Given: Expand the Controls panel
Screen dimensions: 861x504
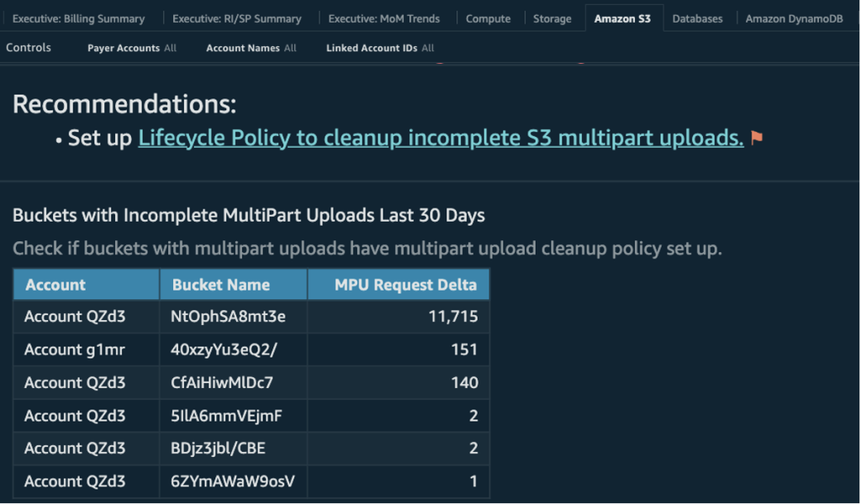Looking at the screenshot, I should tap(29, 48).
